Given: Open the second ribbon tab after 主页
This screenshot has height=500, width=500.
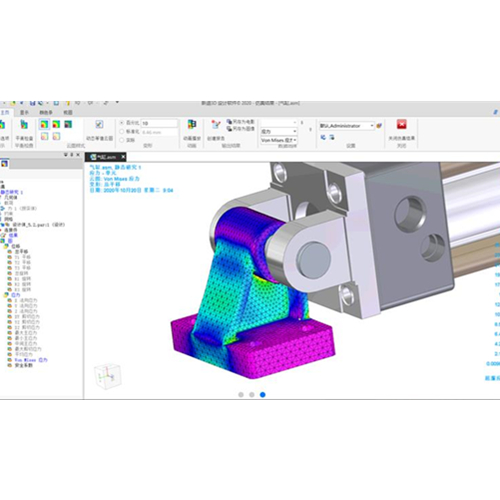Looking at the screenshot, I should [x=24, y=113].
